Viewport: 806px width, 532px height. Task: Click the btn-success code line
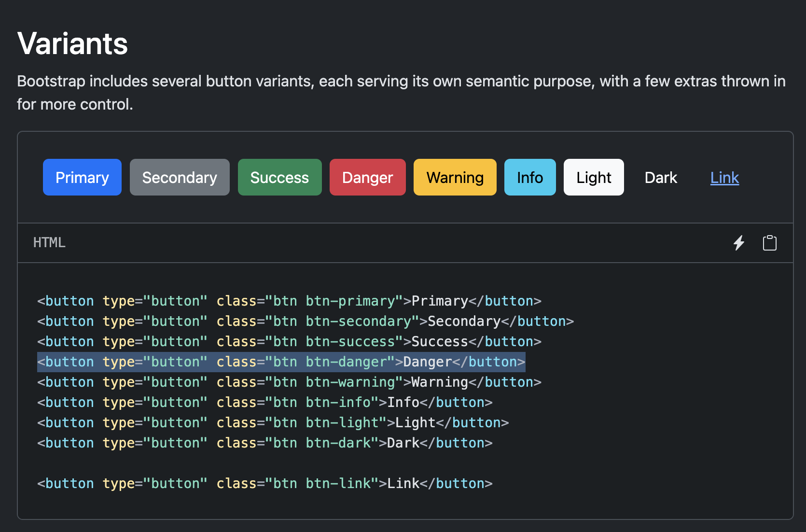pos(289,342)
